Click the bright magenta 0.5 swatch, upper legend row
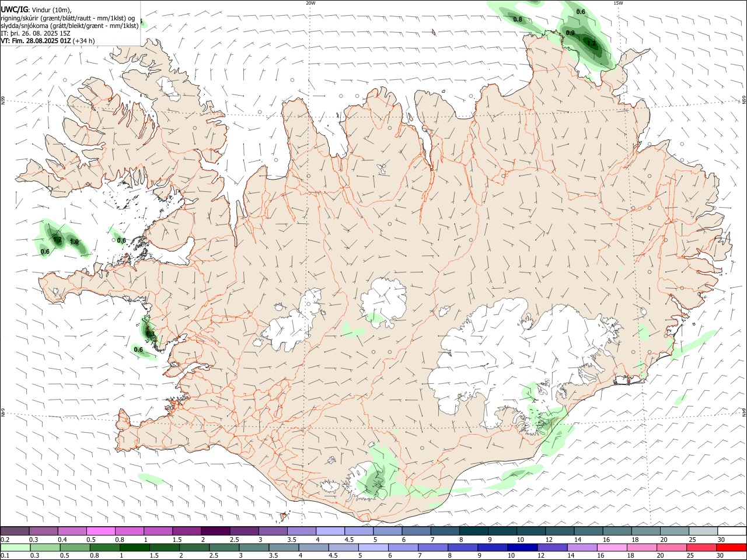Screen dimensions: 747x560 click(x=100, y=531)
